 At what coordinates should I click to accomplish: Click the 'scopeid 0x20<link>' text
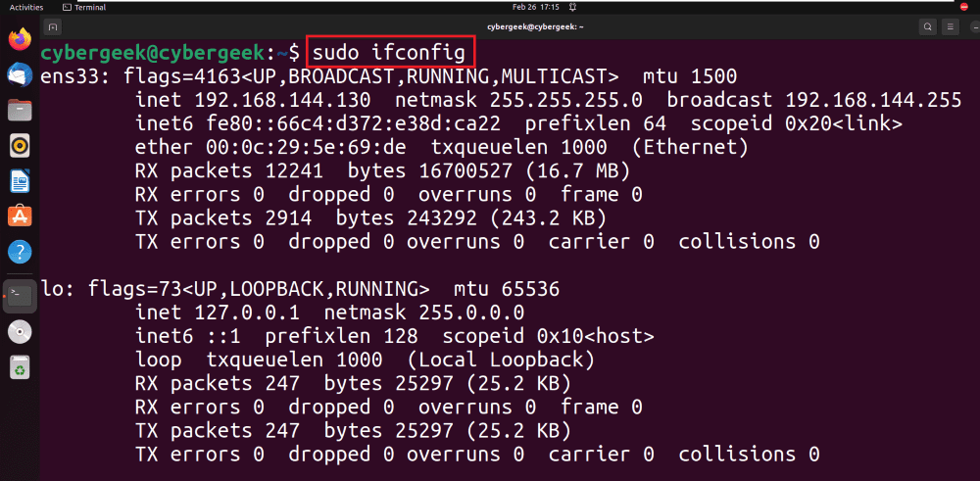tap(796, 123)
